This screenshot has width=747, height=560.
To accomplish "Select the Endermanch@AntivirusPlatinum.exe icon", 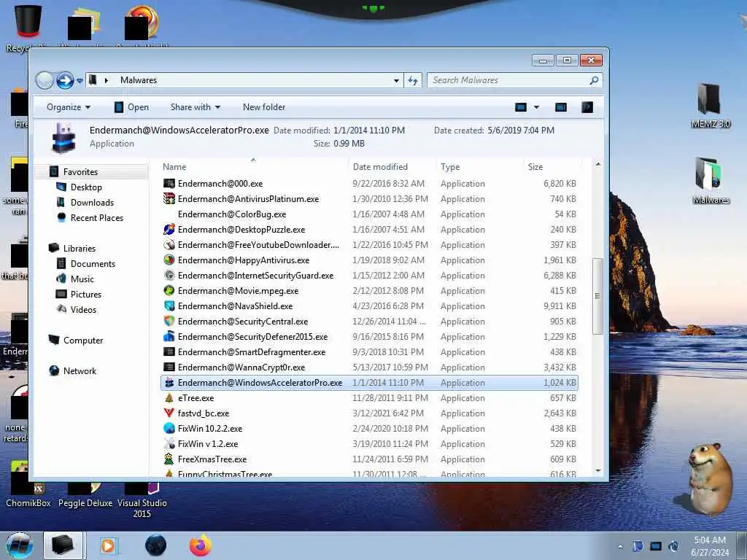I will [169, 198].
